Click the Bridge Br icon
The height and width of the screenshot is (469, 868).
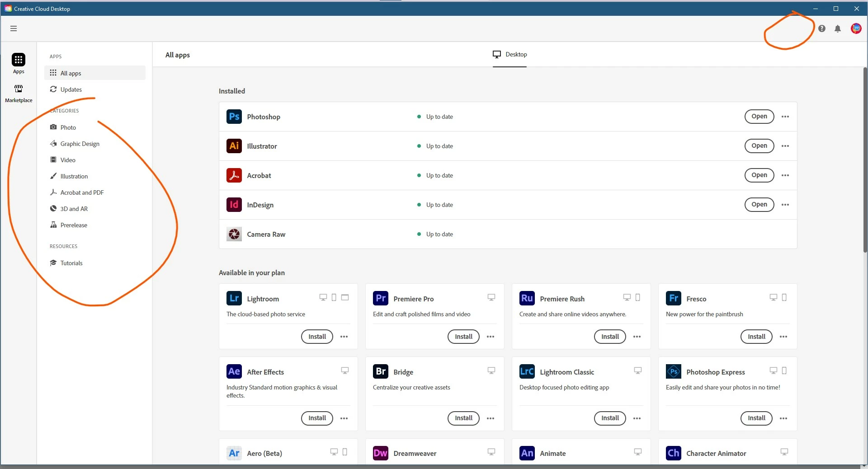[381, 371]
